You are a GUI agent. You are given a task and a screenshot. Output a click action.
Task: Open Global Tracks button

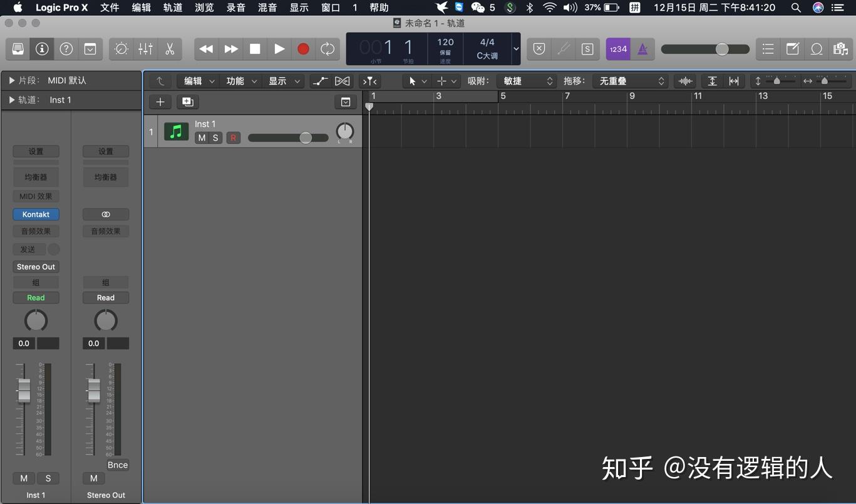[x=346, y=101]
